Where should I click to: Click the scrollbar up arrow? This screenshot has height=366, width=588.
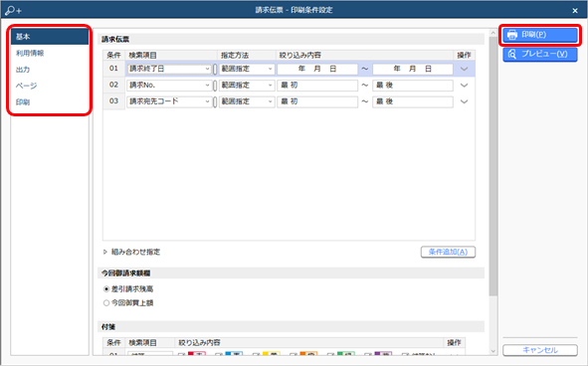pyautogui.click(x=493, y=33)
